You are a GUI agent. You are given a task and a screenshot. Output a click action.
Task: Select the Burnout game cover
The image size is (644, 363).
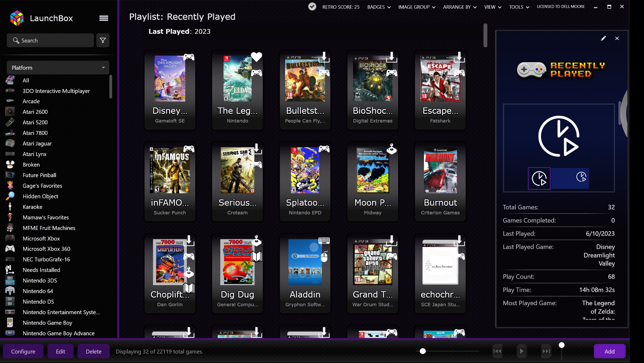[x=440, y=171]
